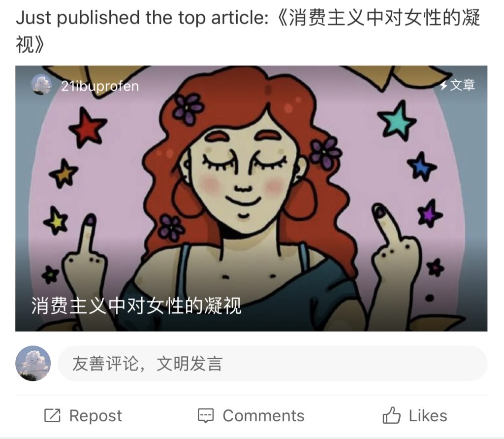Viewport: 504px width, 439px height.
Task: Click the "Just published the top article" text
Action: (x=142, y=17)
